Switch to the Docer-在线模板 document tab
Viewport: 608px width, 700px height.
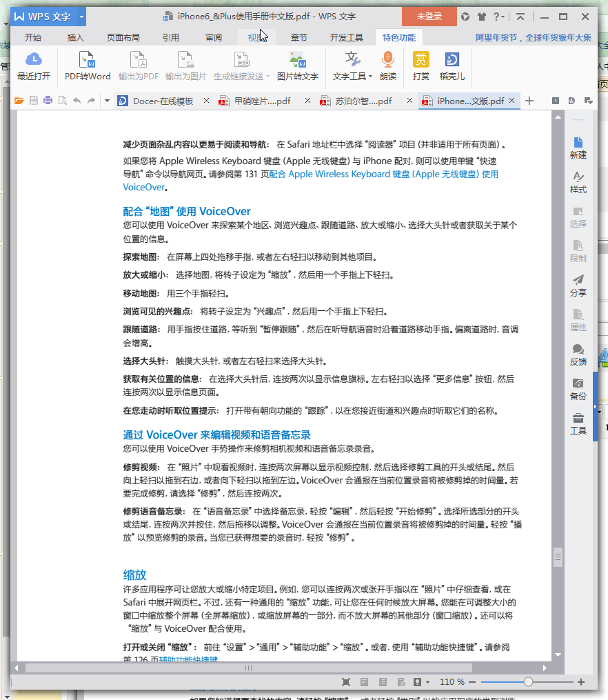[163, 101]
